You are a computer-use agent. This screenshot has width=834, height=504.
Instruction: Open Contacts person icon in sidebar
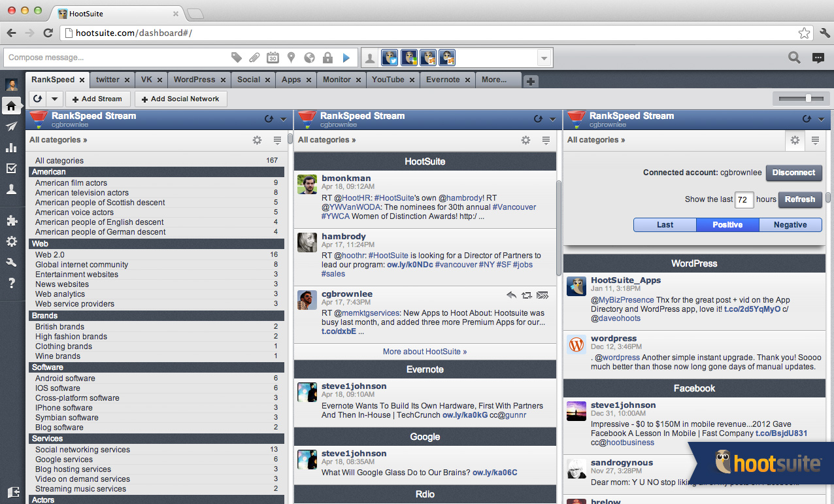[x=11, y=189]
